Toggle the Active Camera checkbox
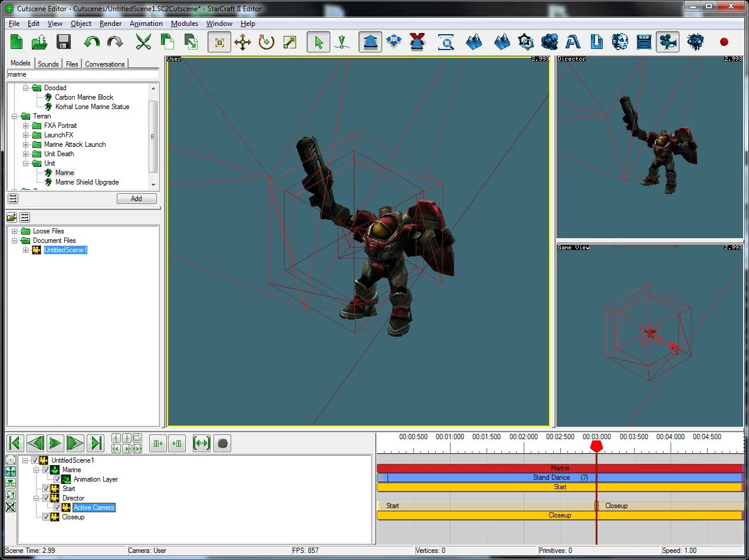 coord(57,508)
